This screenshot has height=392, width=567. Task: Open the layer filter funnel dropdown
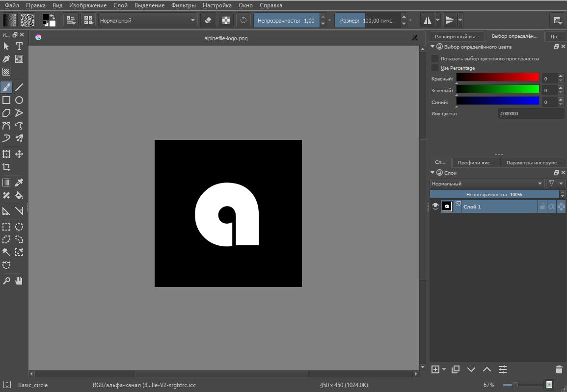click(556, 183)
